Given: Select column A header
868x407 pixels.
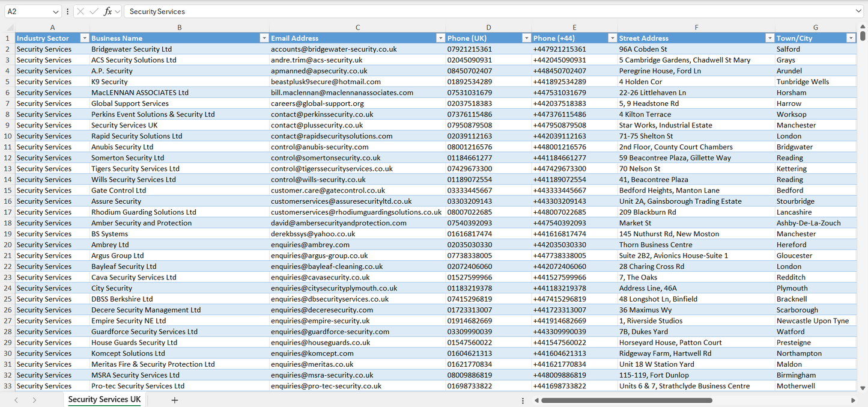Looking at the screenshot, I should point(52,27).
